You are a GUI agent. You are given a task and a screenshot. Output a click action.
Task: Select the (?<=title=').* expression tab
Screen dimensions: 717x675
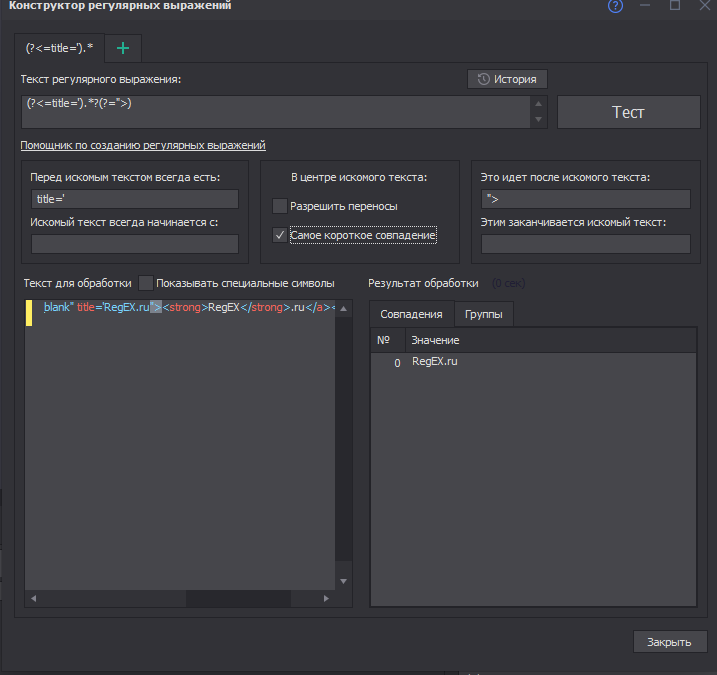pyautogui.click(x=59, y=47)
